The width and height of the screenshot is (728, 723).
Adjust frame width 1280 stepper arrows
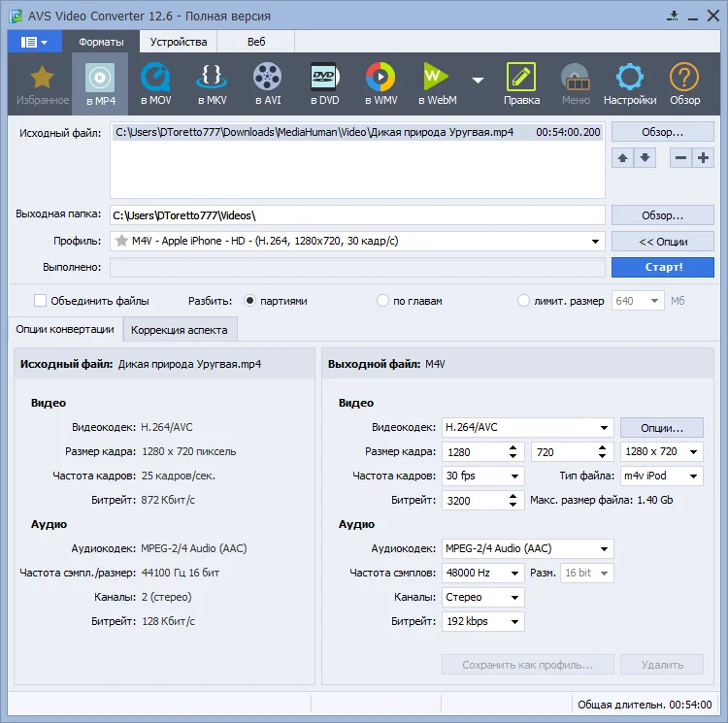point(513,452)
